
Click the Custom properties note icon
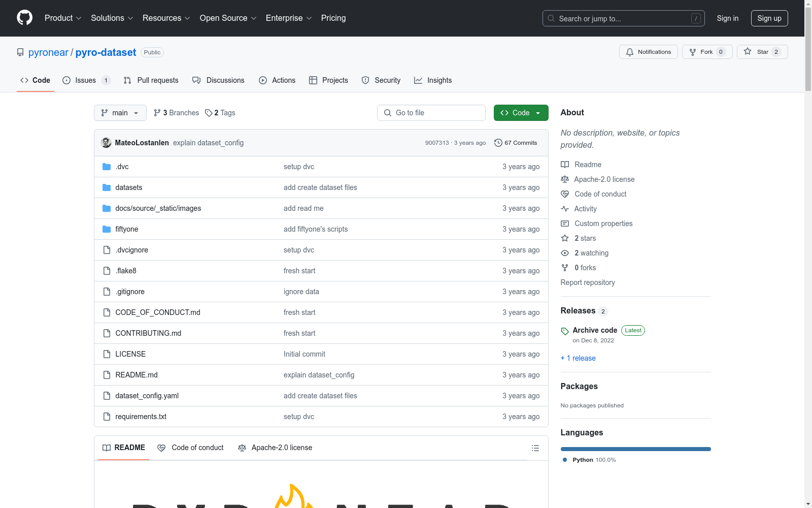click(565, 224)
